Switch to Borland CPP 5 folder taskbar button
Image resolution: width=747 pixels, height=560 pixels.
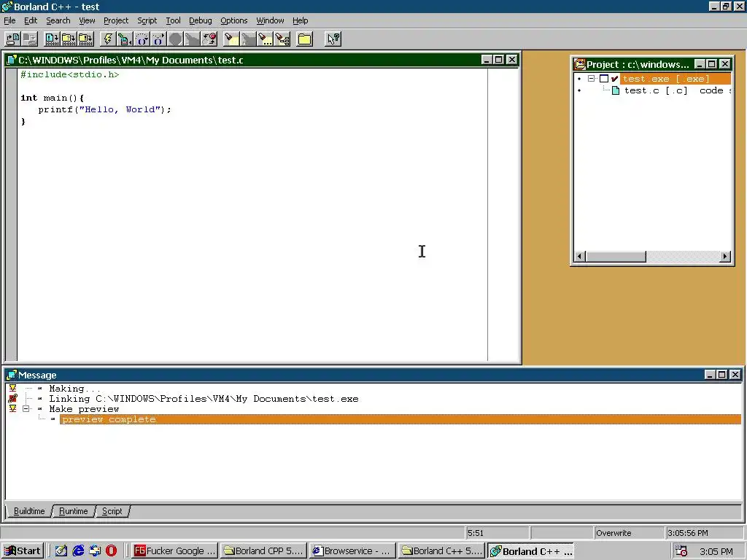coord(263,551)
